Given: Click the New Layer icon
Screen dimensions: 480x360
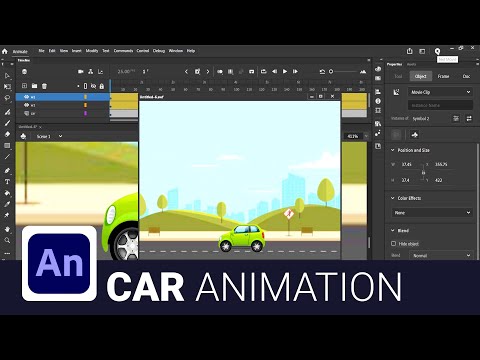Looking at the screenshot, I should (x=24, y=86).
